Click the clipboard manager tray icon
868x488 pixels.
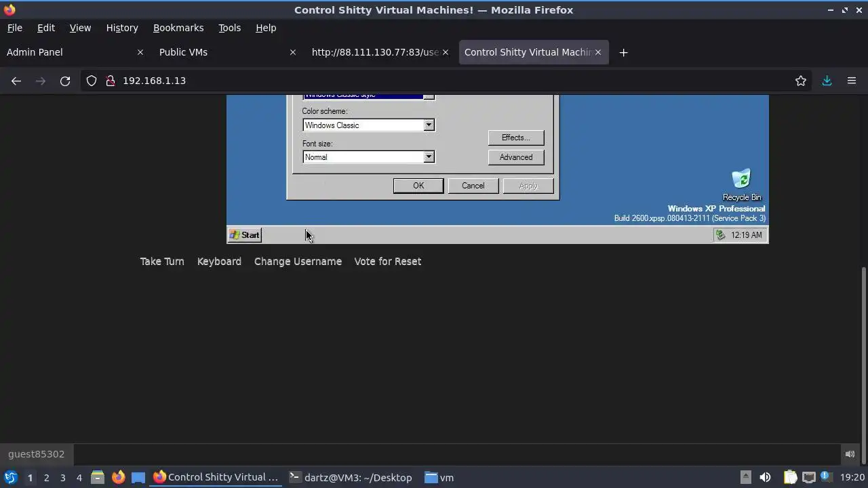[x=790, y=477]
